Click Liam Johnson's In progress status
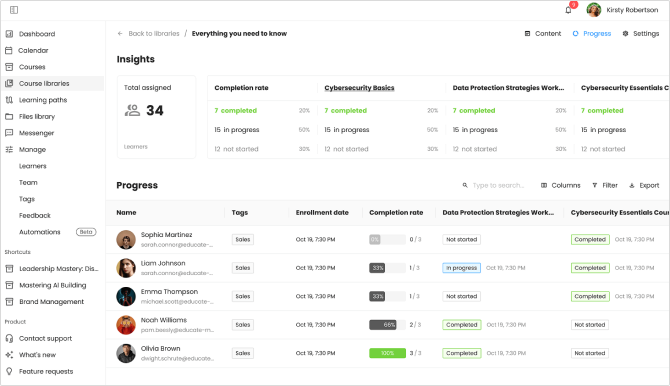 click(x=461, y=268)
